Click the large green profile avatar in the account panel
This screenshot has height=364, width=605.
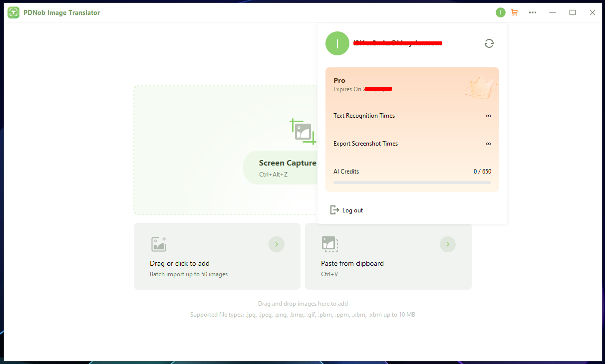point(337,43)
